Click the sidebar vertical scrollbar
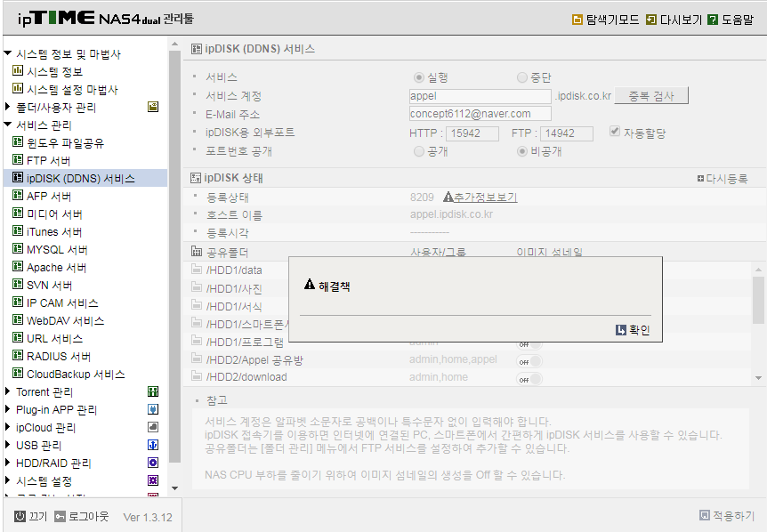The height and width of the screenshot is (532, 767). [x=174, y=256]
